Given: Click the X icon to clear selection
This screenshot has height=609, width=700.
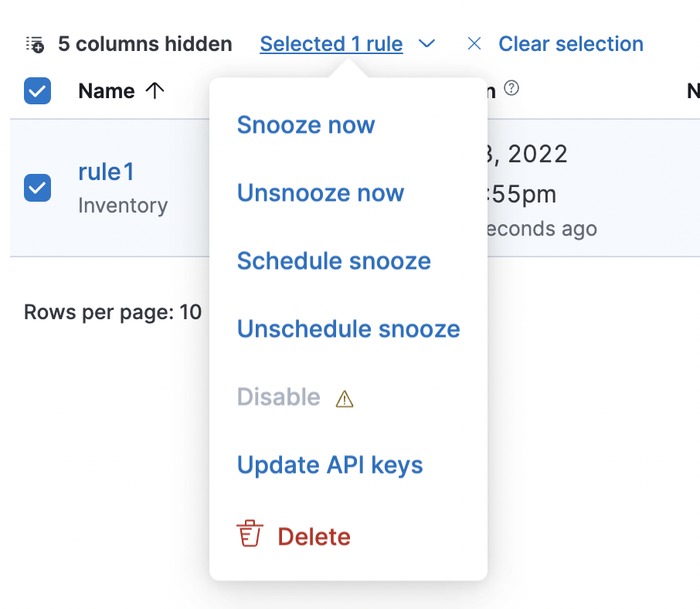Looking at the screenshot, I should click(x=474, y=44).
